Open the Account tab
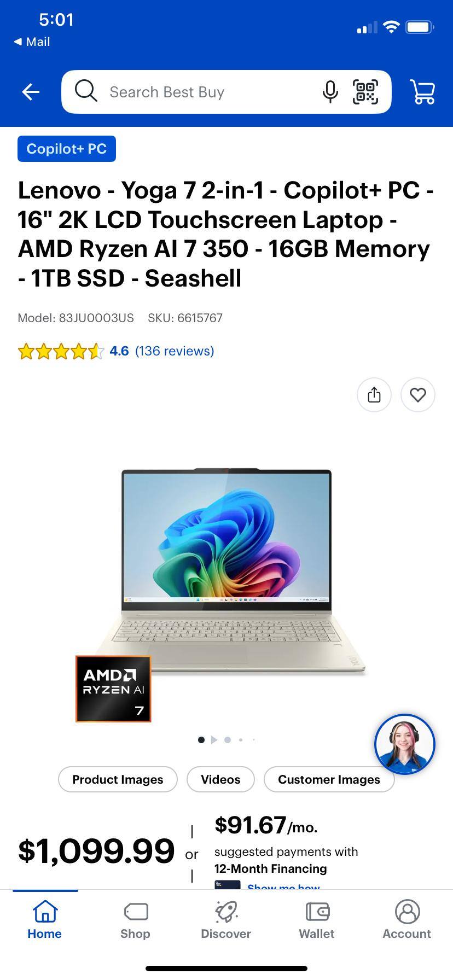 (x=407, y=920)
